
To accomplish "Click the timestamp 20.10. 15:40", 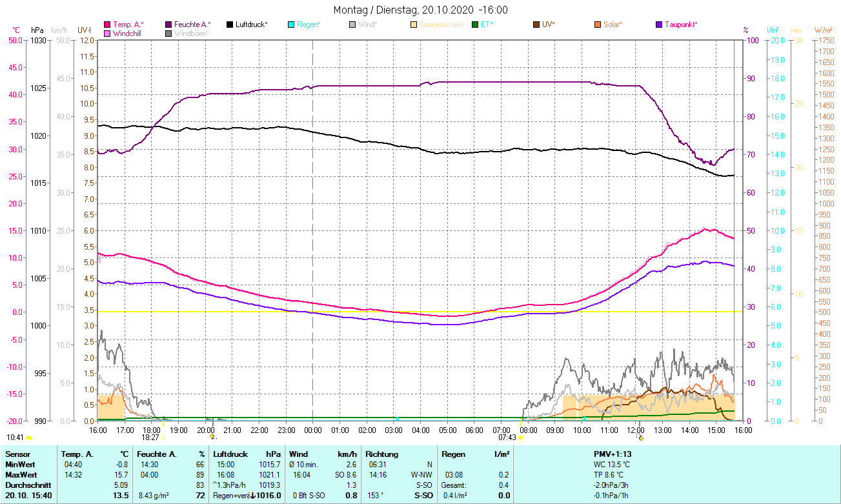I will [28, 496].
